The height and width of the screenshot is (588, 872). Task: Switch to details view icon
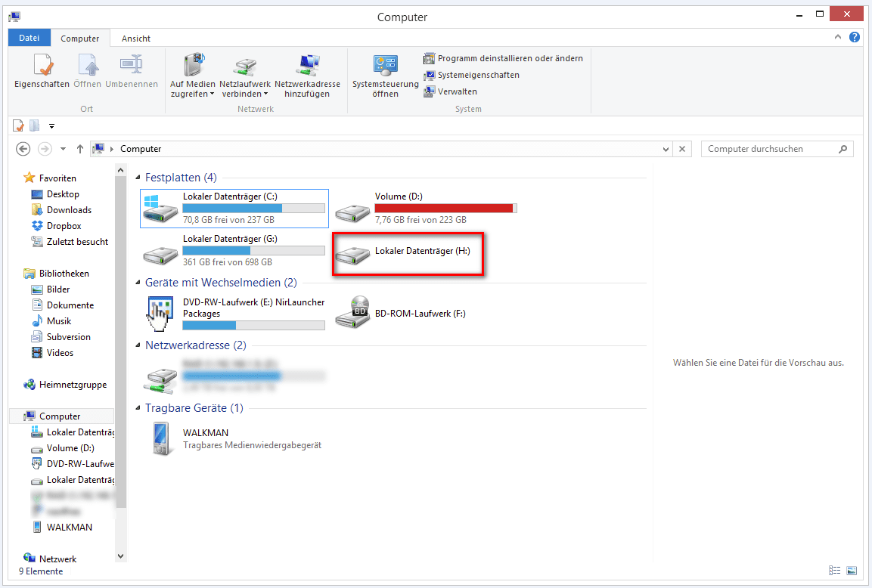835,570
